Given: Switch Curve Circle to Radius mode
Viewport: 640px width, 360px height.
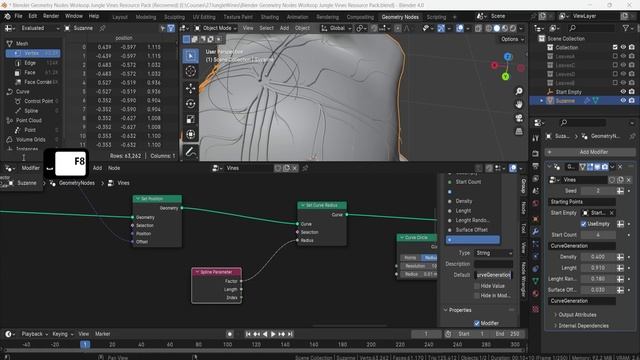Looking at the screenshot, I should click(429, 258).
